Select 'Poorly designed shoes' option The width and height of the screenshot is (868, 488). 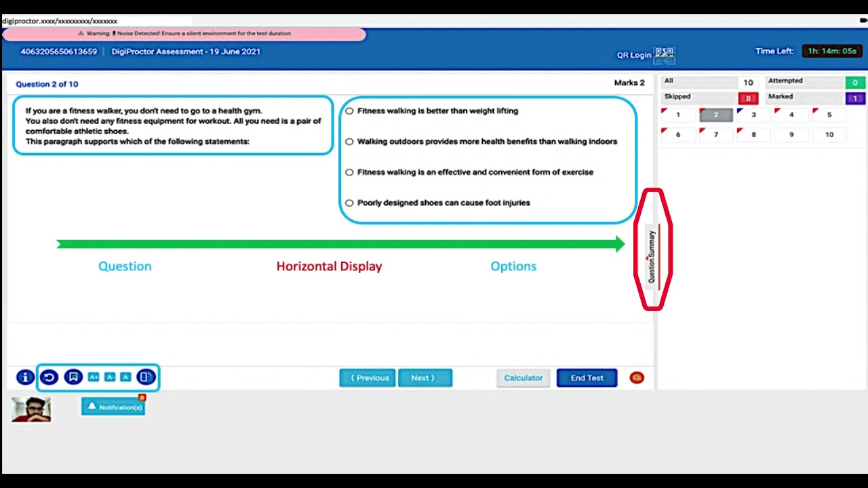[x=349, y=203]
